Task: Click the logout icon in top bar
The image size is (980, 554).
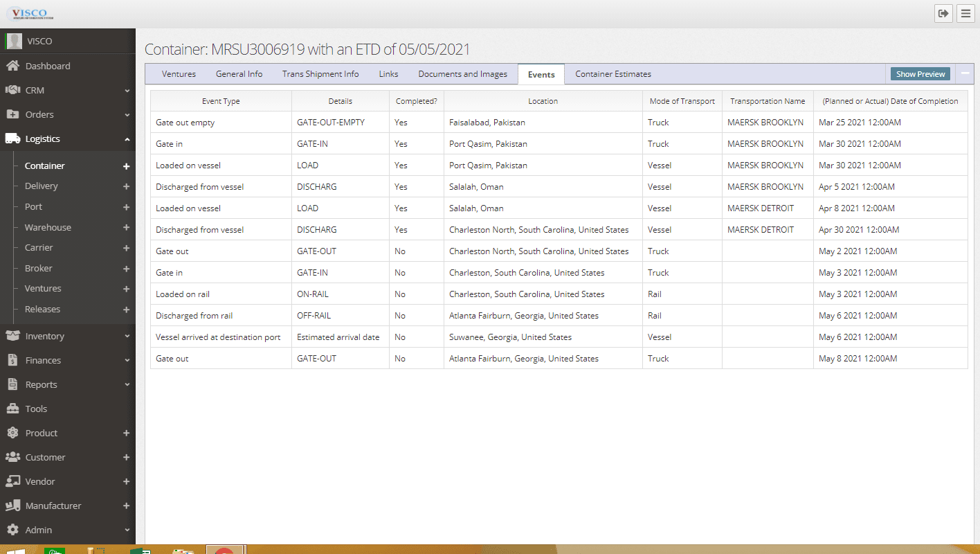Action: click(943, 14)
